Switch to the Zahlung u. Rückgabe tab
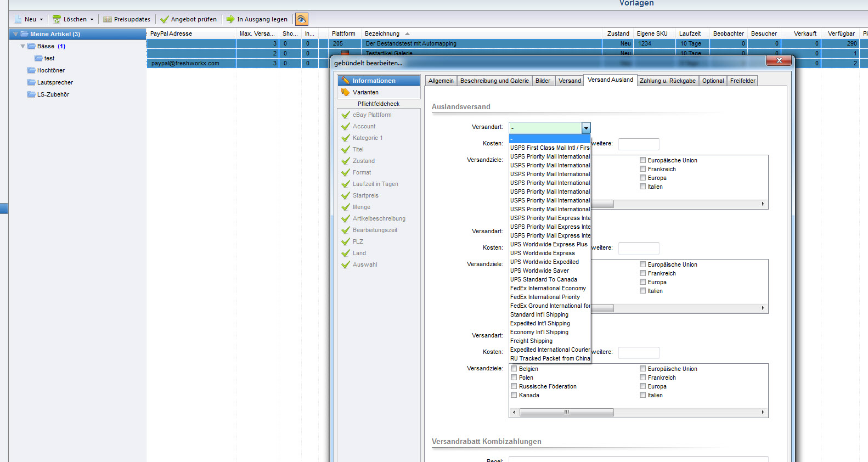This screenshot has width=868, height=462. (667, 81)
